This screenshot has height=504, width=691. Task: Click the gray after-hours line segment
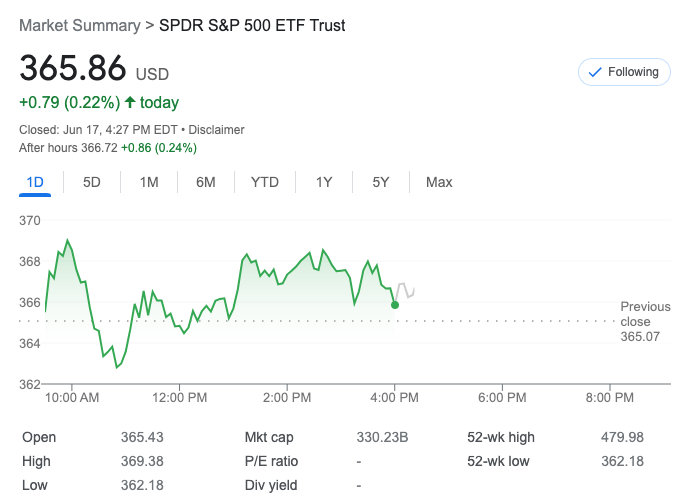pos(406,289)
